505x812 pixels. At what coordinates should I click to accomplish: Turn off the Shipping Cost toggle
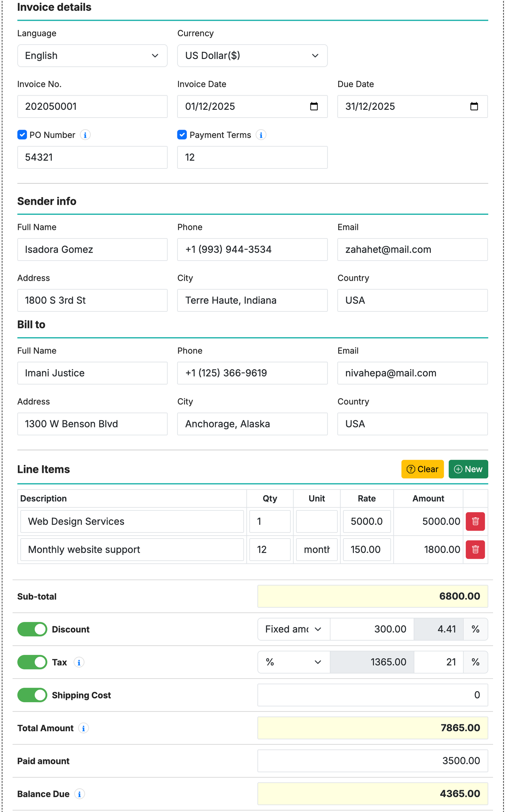coord(32,695)
